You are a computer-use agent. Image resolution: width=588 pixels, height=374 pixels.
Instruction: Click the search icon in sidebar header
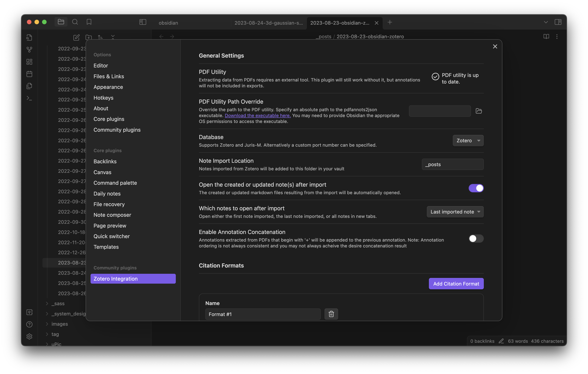pyautogui.click(x=75, y=22)
